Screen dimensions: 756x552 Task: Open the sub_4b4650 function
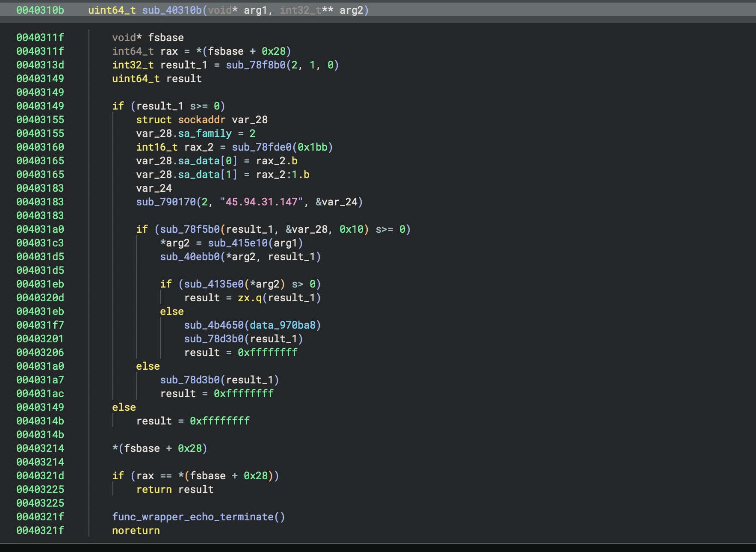click(214, 325)
